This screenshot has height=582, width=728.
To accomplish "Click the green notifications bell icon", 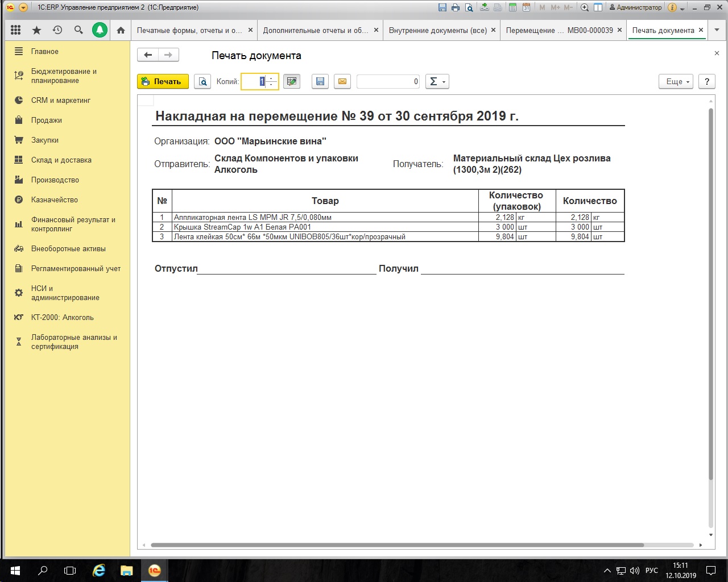I will [x=100, y=30].
